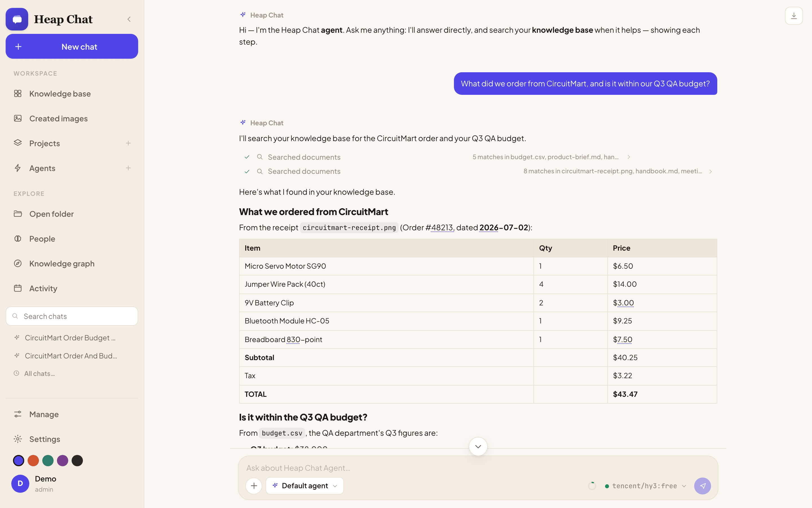812x508 pixels.
Task: Click the order number 48213
Action: click(x=442, y=227)
